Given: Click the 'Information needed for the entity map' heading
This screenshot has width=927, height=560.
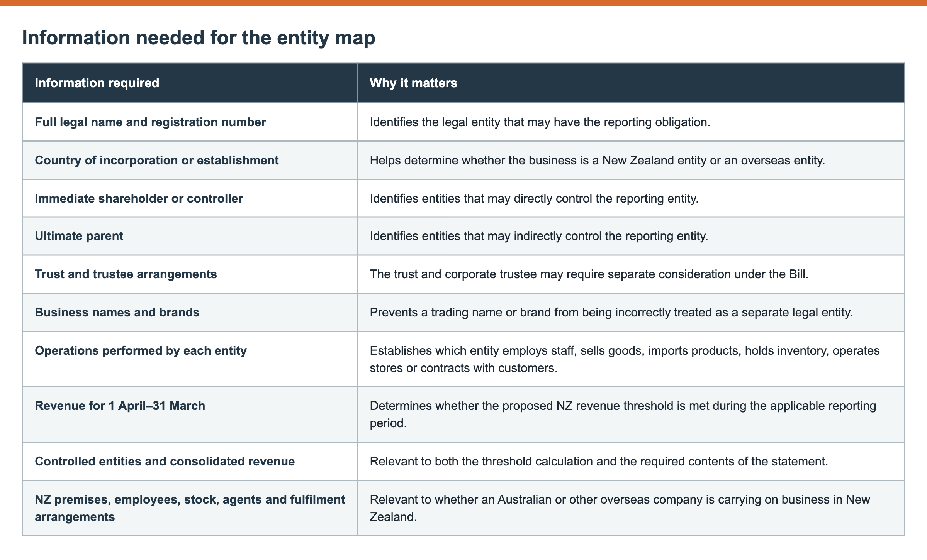Looking at the screenshot, I should pyautogui.click(x=199, y=38).
